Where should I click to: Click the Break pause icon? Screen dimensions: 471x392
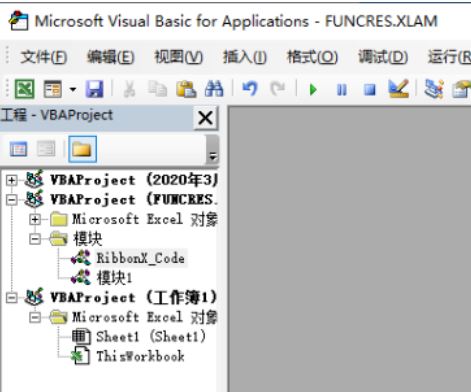342,90
